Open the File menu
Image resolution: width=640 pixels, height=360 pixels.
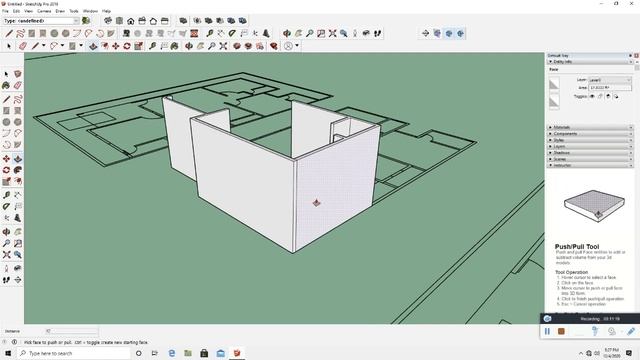tap(5, 11)
